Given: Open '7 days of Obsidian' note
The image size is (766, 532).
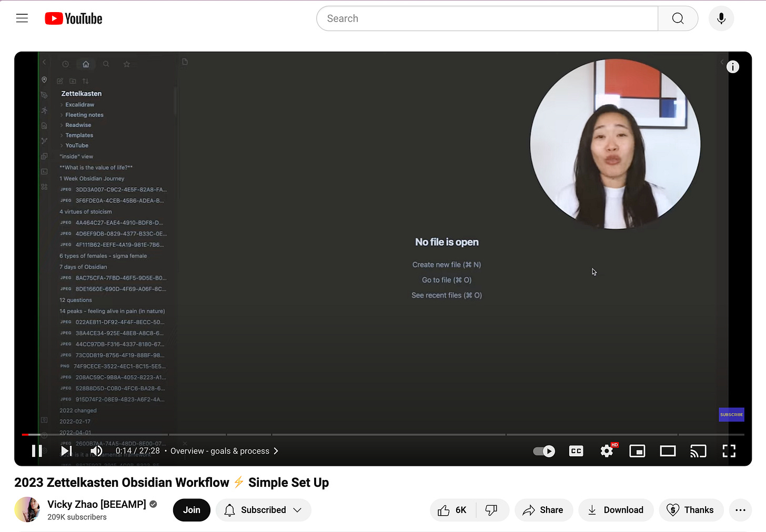Looking at the screenshot, I should pos(83,267).
